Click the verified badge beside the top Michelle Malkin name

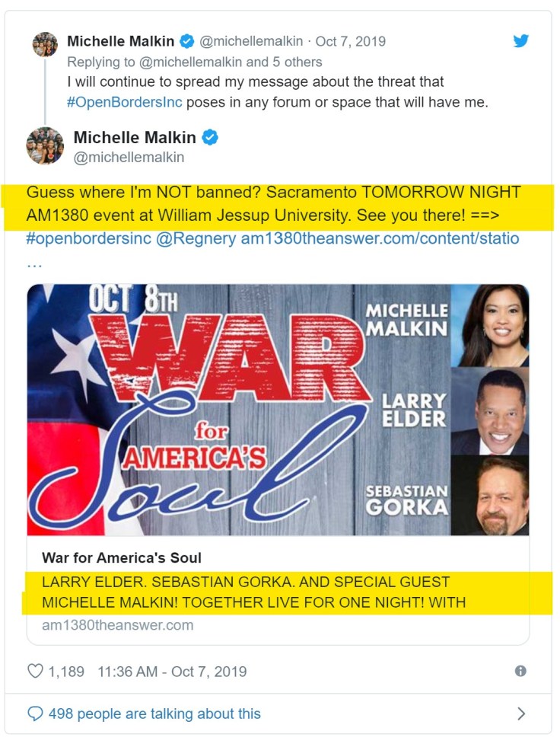coord(186,41)
